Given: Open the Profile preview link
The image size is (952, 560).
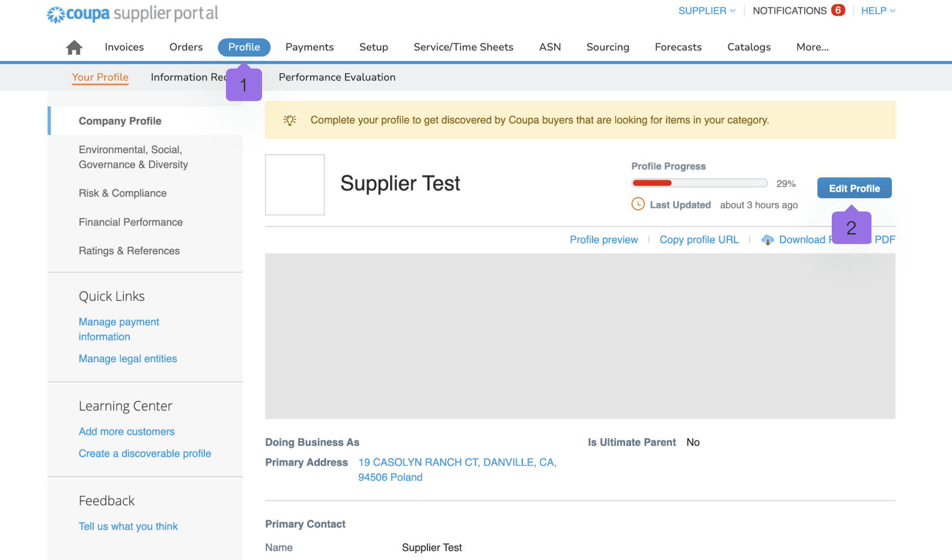Looking at the screenshot, I should (603, 240).
